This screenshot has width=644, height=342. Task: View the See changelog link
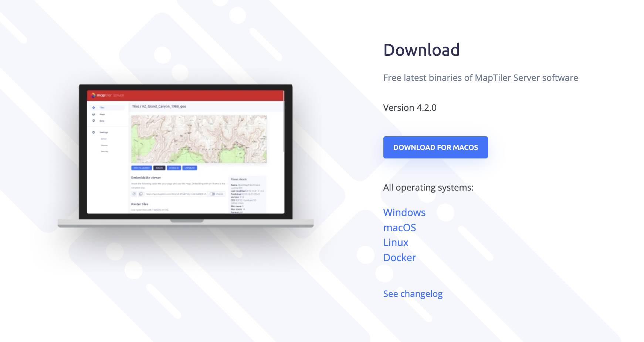(x=413, y=294)
